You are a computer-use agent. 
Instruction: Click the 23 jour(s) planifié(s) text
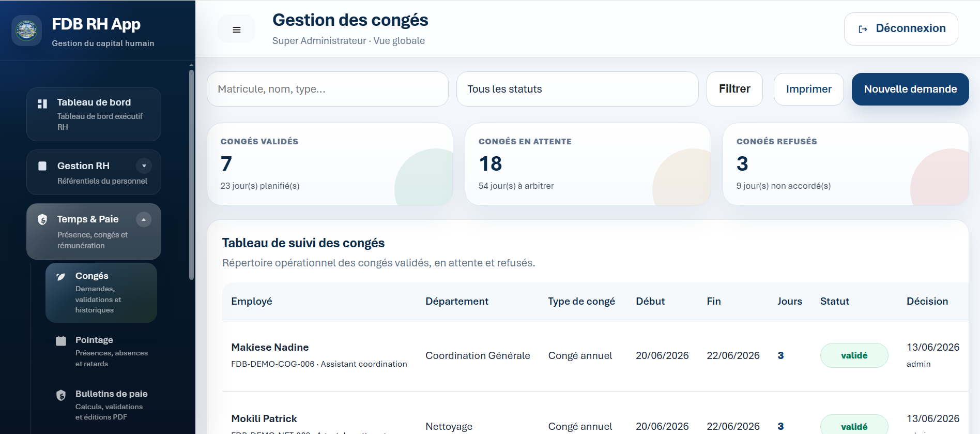point(260,186)
